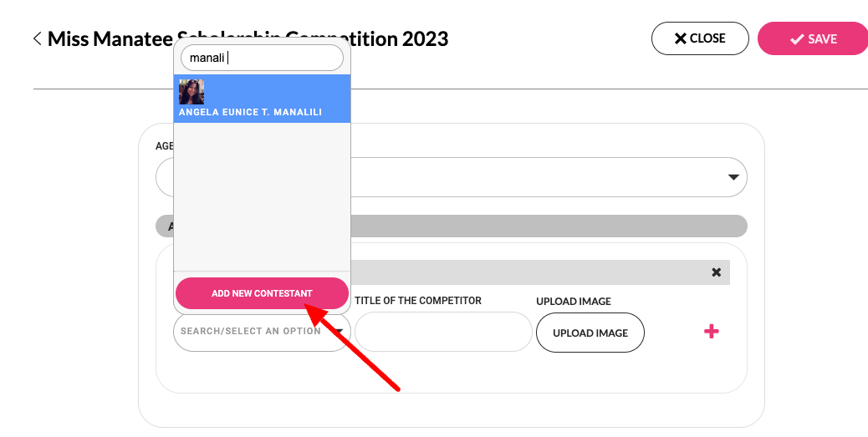Toggle the gray section header bar
The image size is (868, 437).
544,226
